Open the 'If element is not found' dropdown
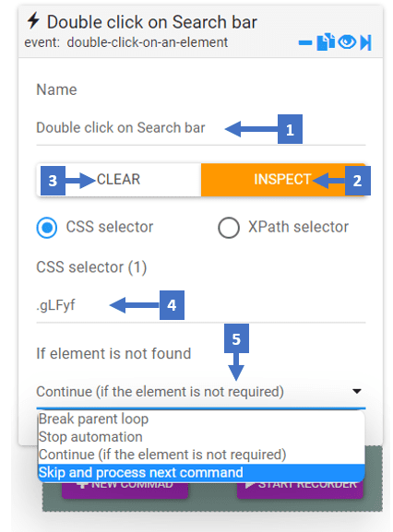The width and height of the screenshot is (393, 532). (x=200, y=392)
